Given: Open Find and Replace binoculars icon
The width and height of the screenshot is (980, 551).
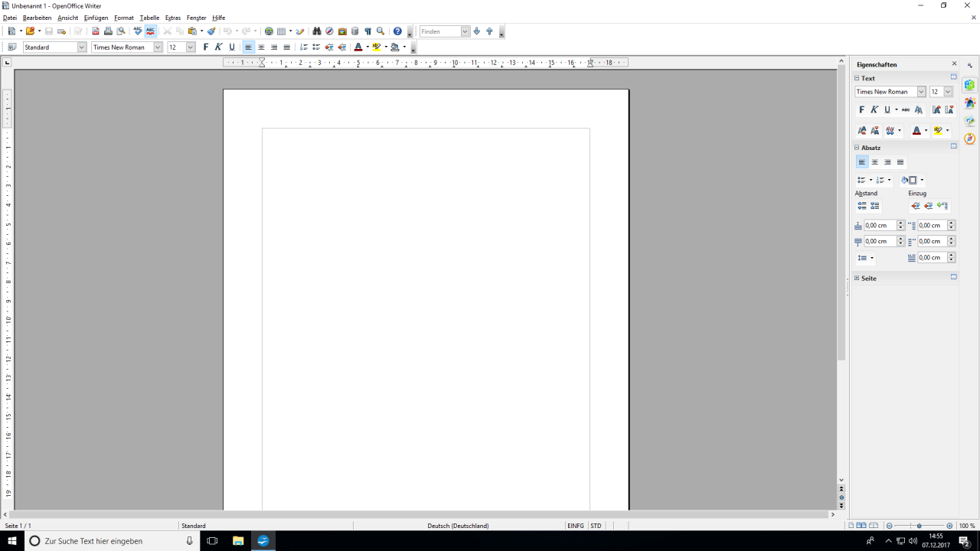Looking at the screenshot, I should (317, 31).
